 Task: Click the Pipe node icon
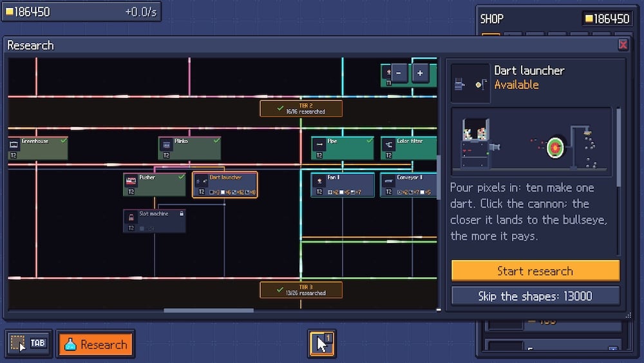(x=319, y=144)
